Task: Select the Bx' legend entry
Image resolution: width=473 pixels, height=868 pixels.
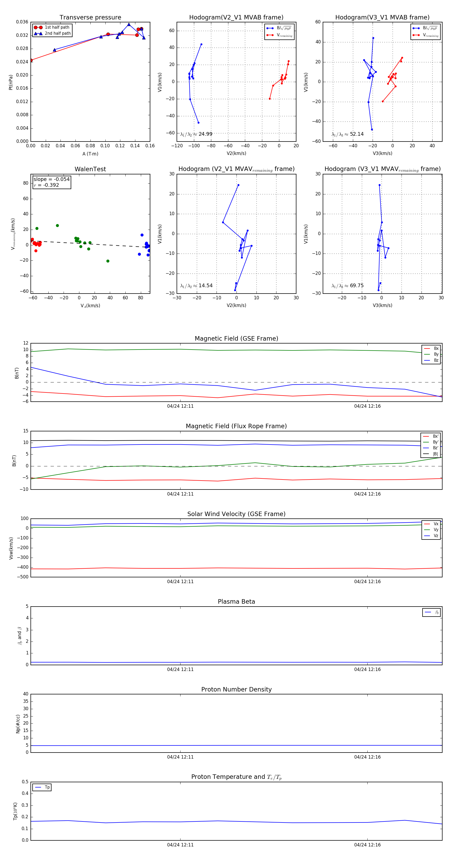Action: [x=431, y=436]
